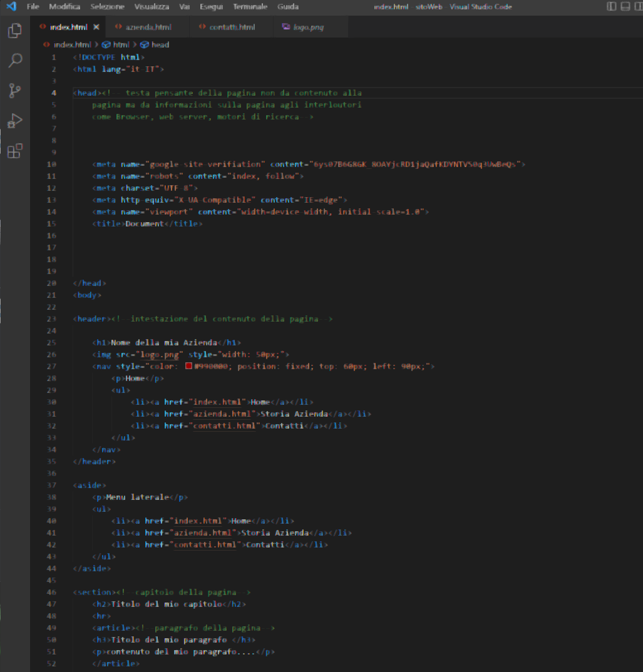The width and height of the screenshot is (643, 672).
Task: Click the meta charset UTF-8 line
Action: coord(145,188)
